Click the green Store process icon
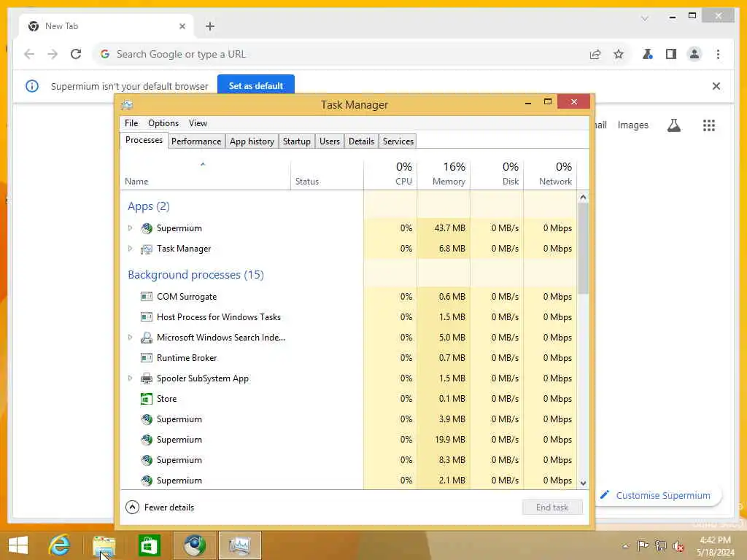This screenshot has width=747, height=560. (147, 399)
